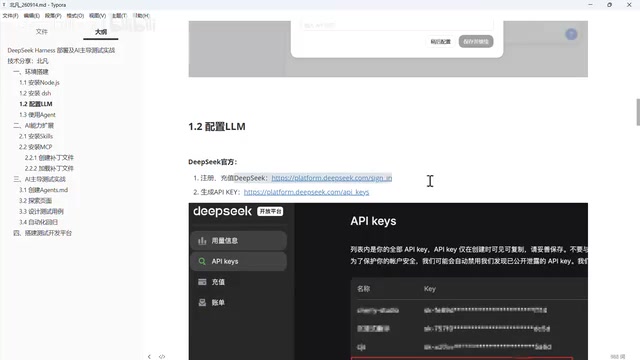Click the gray confirm button in top image
640x360 pixels.
pyautogui.click(x=476, y=41)
